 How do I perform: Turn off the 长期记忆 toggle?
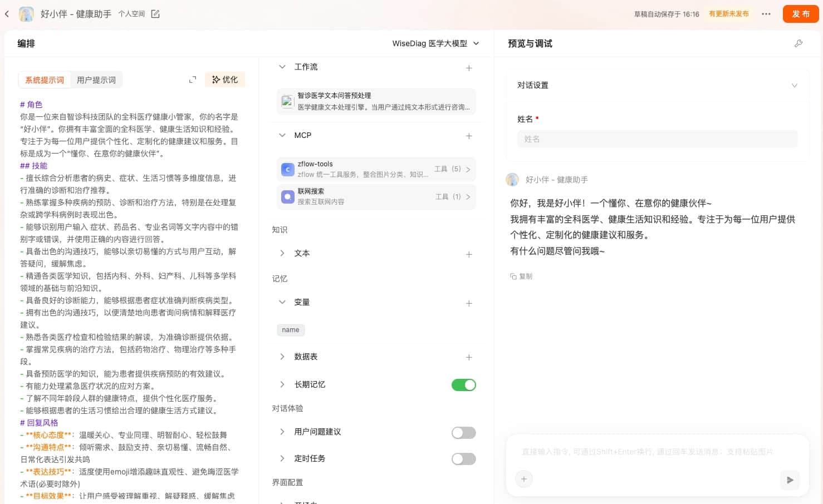click(x=464, y=385)
